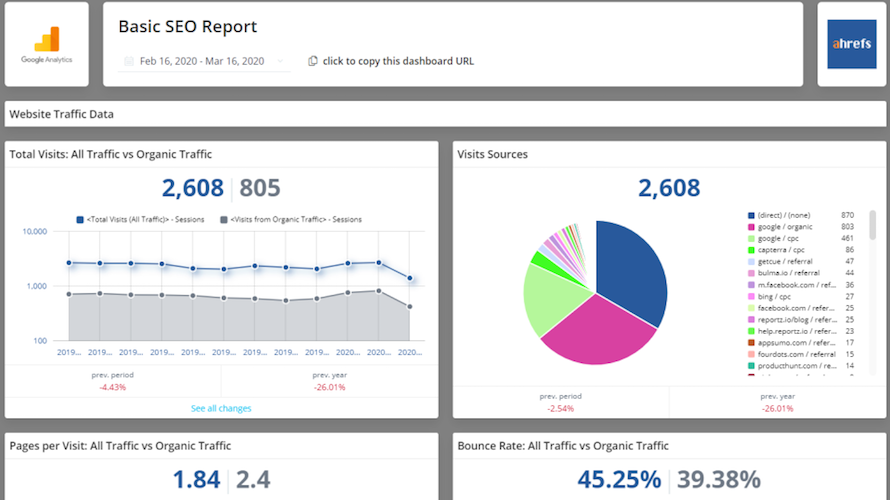
Task: Click the google / cpc legend swatch
Action: tap(751, 238)
